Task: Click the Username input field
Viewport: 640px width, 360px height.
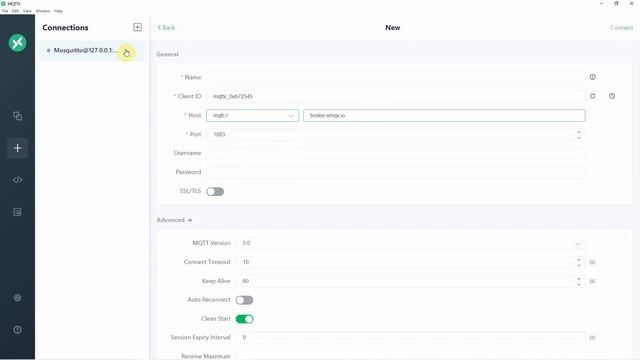Action: pyautogui.click(x=396, y=153)
